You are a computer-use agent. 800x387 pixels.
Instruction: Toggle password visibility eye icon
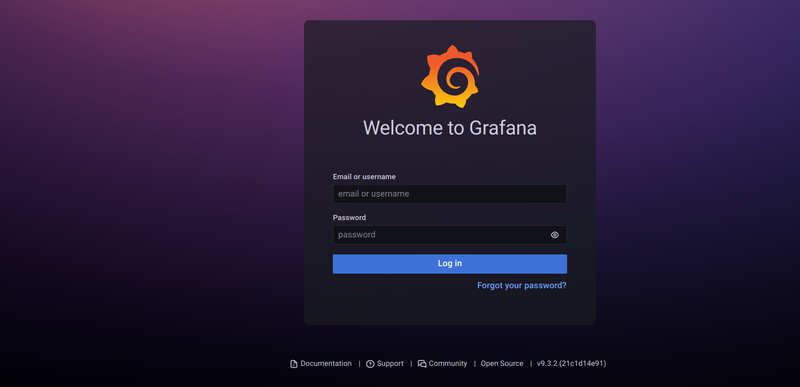tap(555, 235)
